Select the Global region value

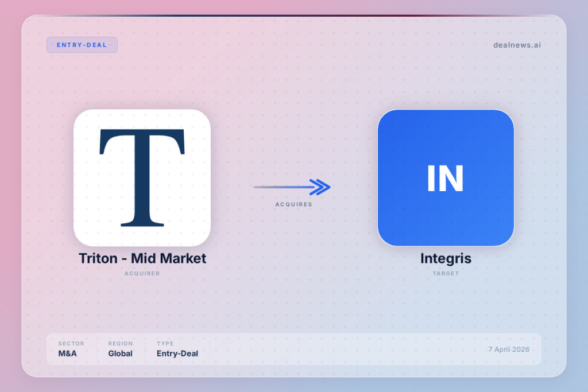point(120,354)
